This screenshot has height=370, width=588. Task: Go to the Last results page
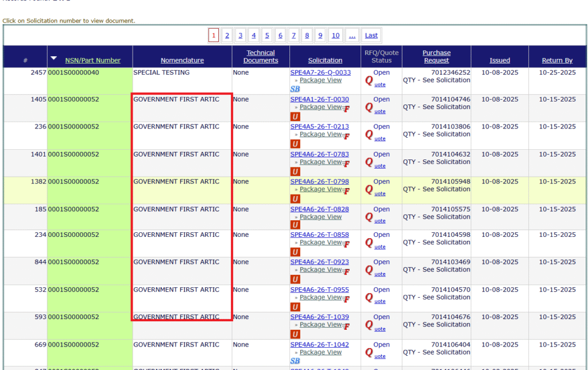[372, 36]
